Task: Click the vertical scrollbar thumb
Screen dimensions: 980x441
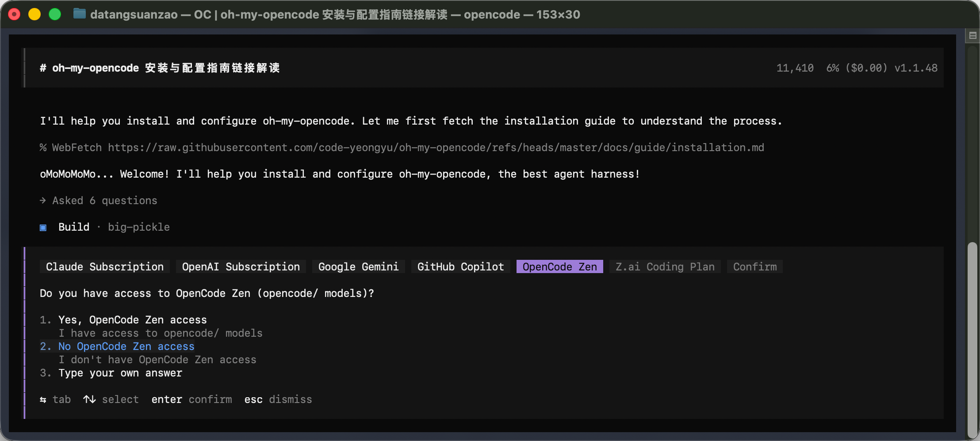Action: pyautogui.click(x=972, y=339)
